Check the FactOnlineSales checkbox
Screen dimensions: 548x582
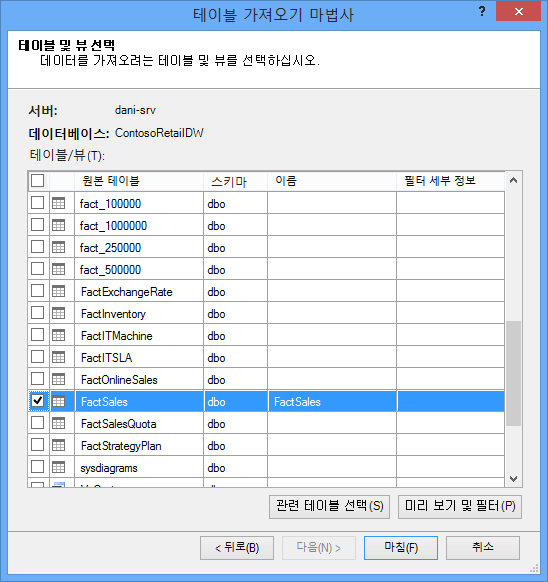coord(37,379)
